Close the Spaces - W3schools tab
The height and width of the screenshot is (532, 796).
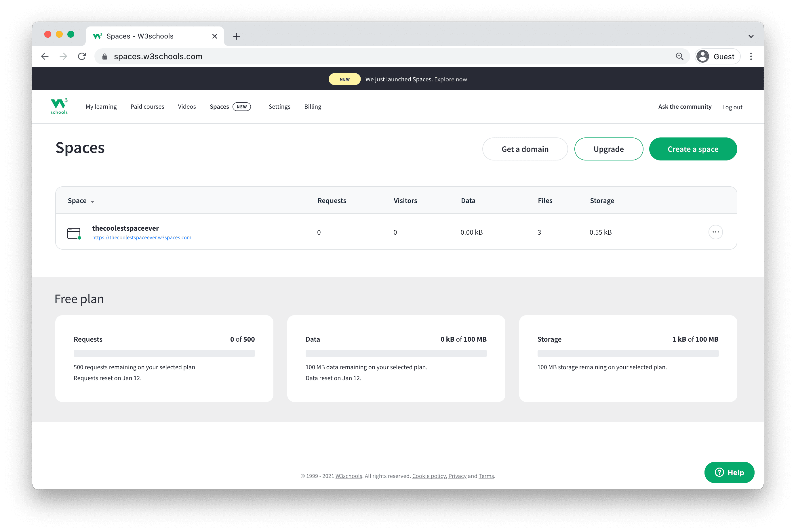click(x=214, y=36)
